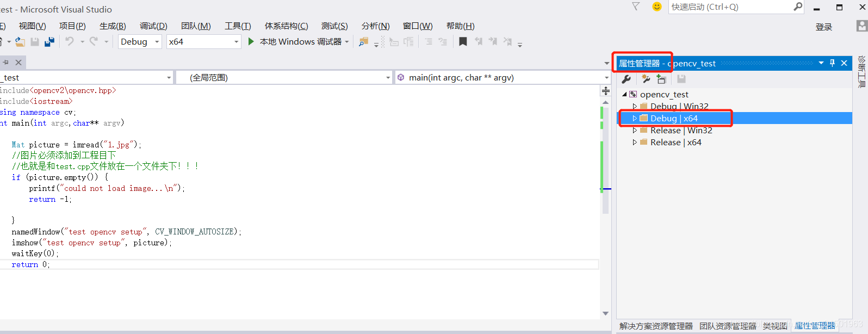Open the 窗口(W) menu

(418, 26)
